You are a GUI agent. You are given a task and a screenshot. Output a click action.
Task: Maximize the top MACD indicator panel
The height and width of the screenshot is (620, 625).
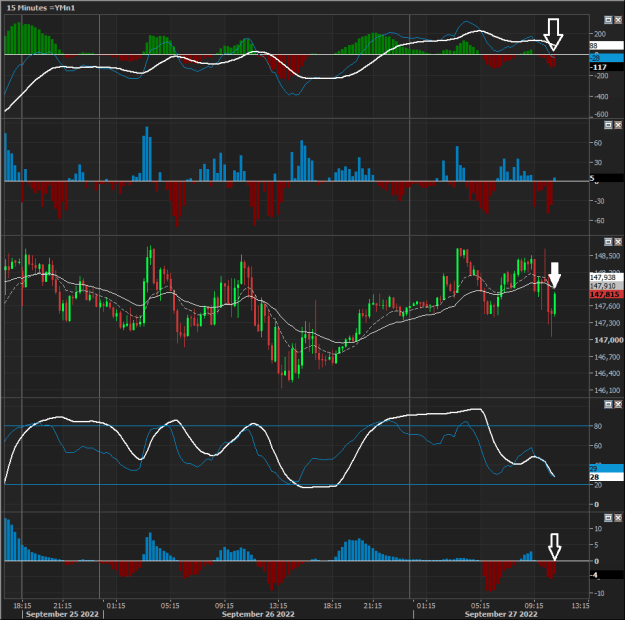coord(608,20)
